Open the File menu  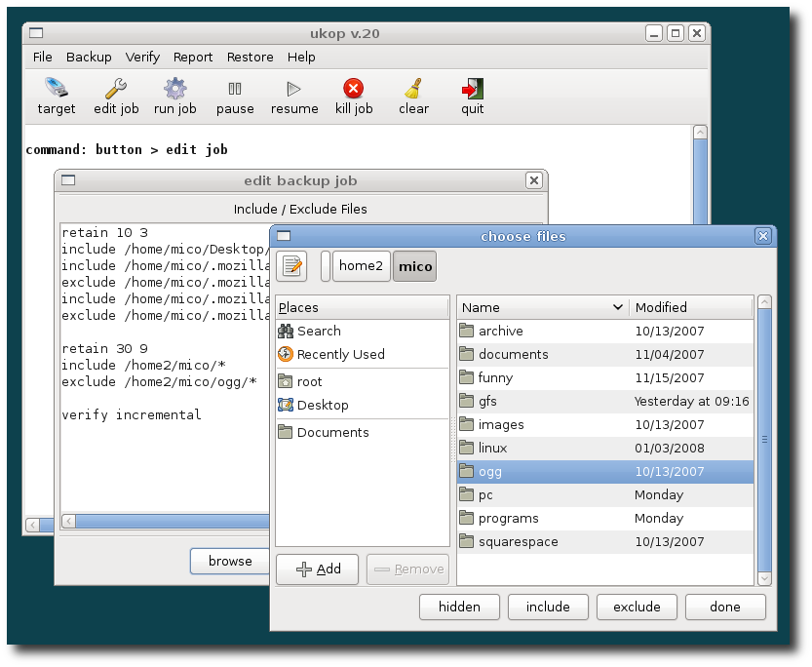point(43,57)
